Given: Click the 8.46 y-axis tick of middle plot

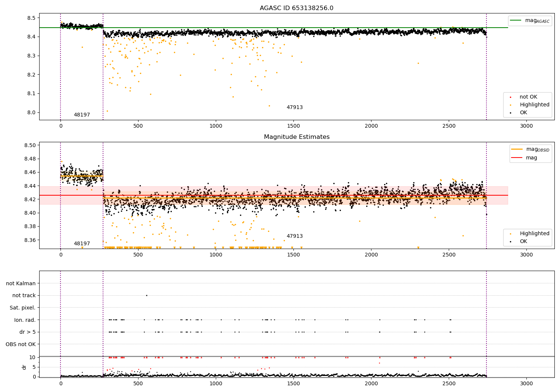Looking at the screenshot, I should pos(30,172).
